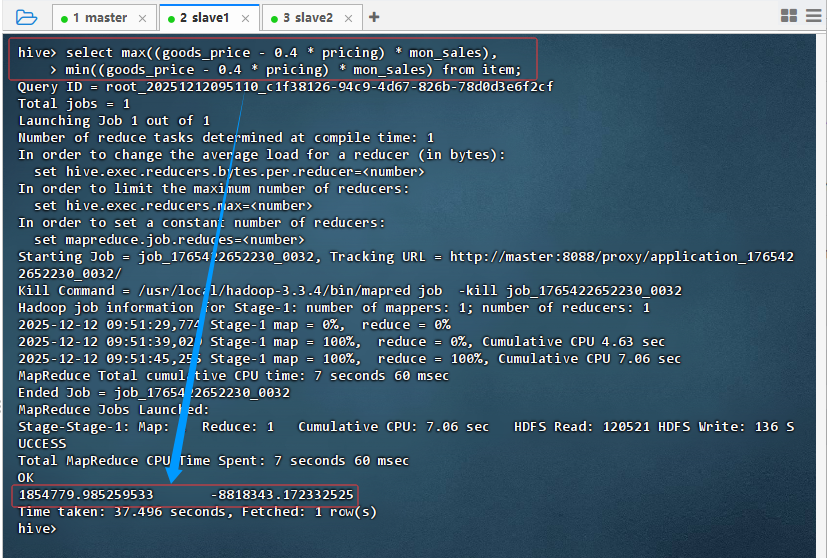Click line with Cumulative CPU 4.63 sec
This screenshot has width=827, height=558.
point(341,341)
